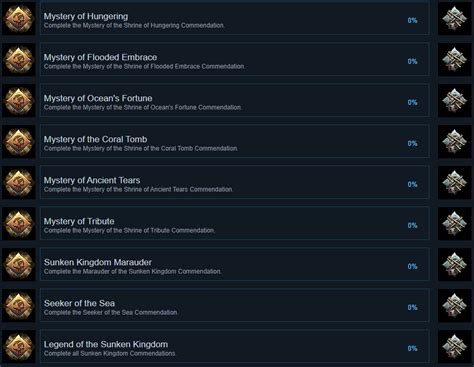Image resolution: width=474 pixels, height=367 pixels.
Task: Click the Legend of the Sunken Kingdom title
Action: click(x=106, y=344)
